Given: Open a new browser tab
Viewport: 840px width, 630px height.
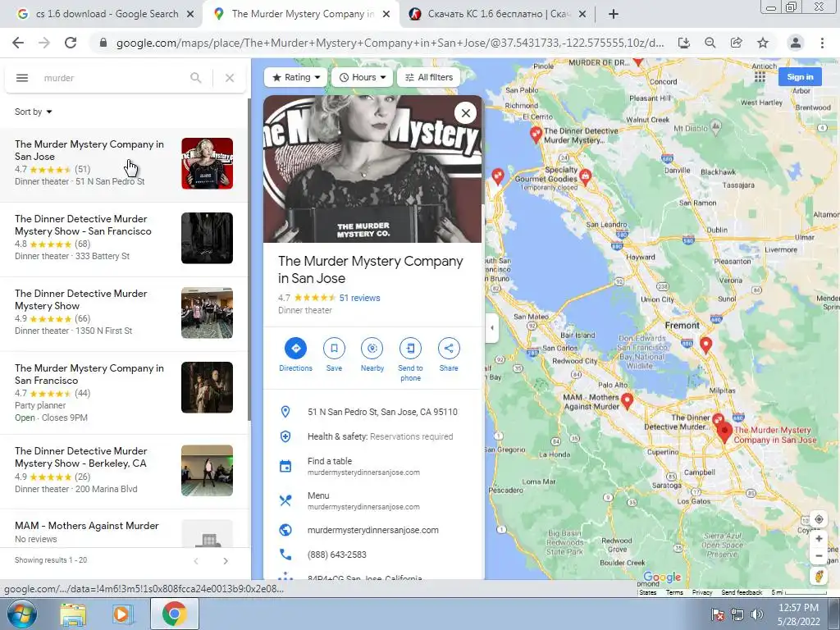Looking at the screenshot, I should point(614,15).
